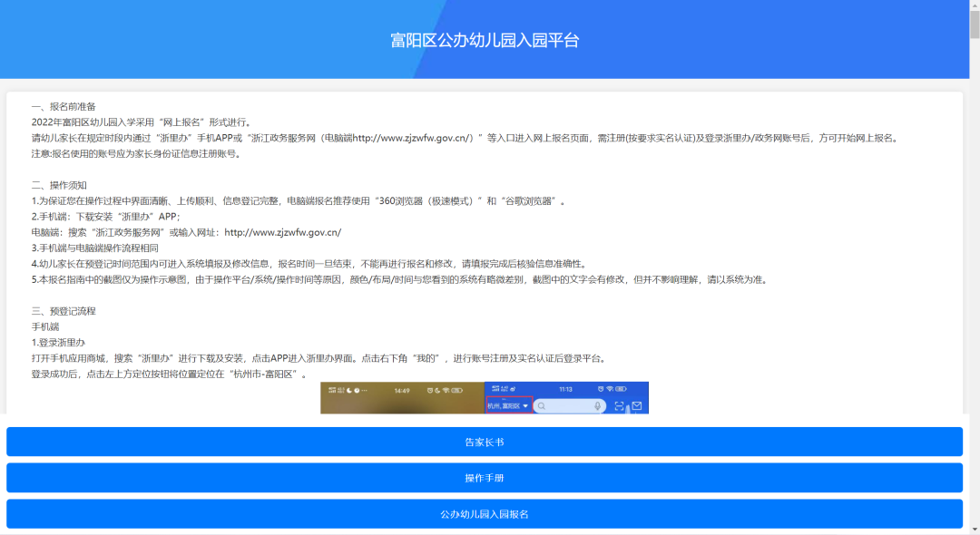Select the search magnifier icon
Viewport: 980px width, 535px height.
click(x=542, y=406)
